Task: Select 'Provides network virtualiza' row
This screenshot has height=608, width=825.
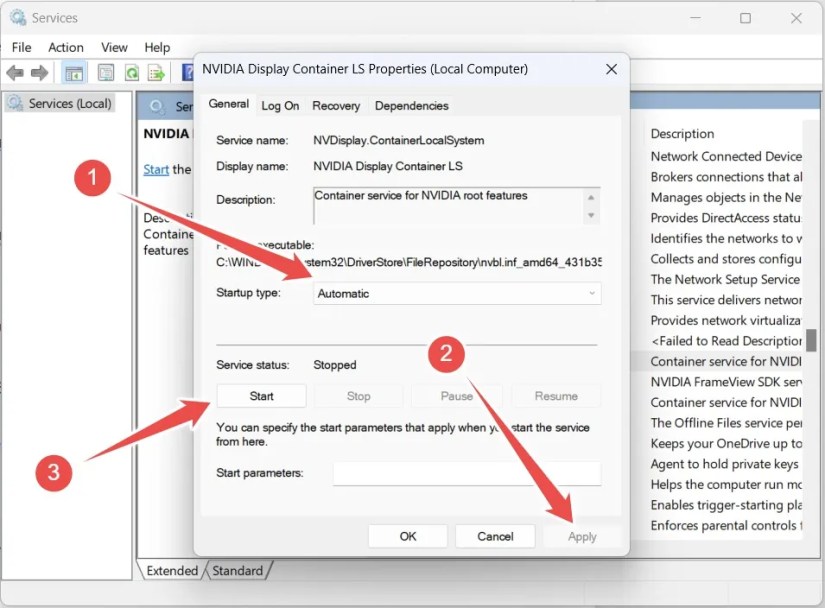Action: coord(726,320)
